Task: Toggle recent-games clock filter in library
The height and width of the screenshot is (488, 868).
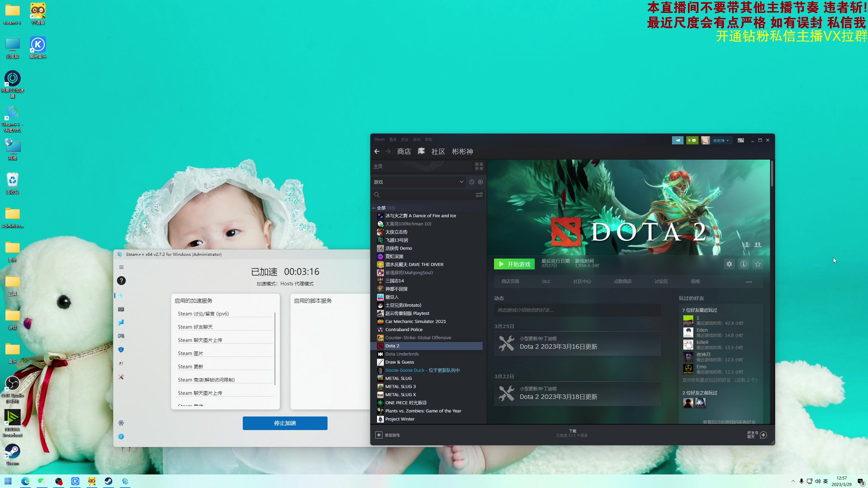Action: [472, 182]
